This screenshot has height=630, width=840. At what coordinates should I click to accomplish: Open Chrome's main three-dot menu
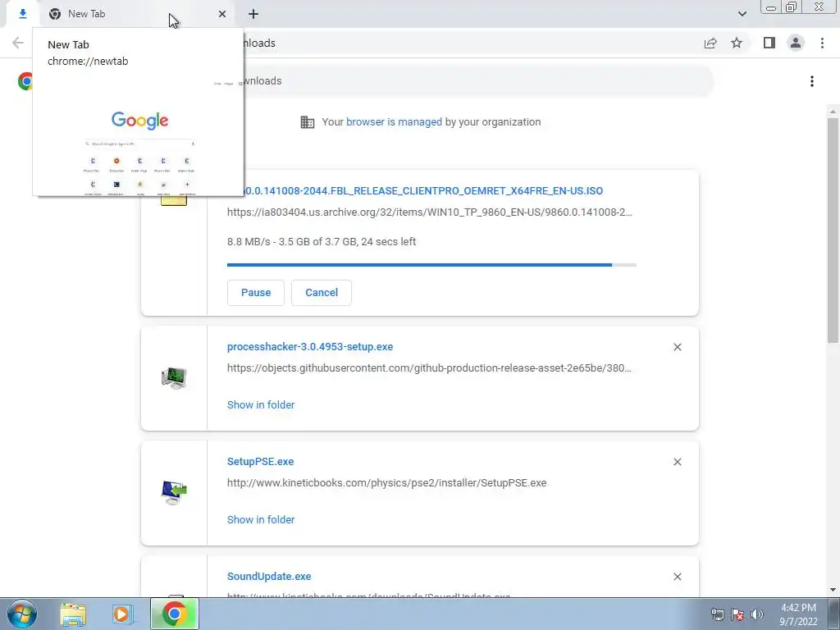pos(822,43)
